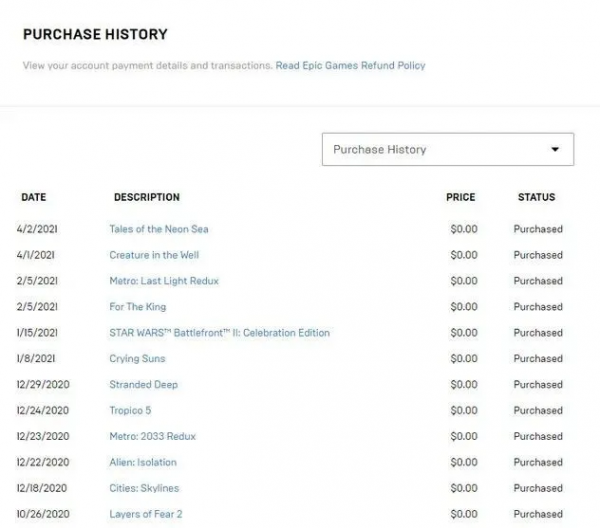Image resolution: width=600 pixels, height=528 pixels.
Task: Open Read Epic Games Refund Policy link
Action: point(350,66)
